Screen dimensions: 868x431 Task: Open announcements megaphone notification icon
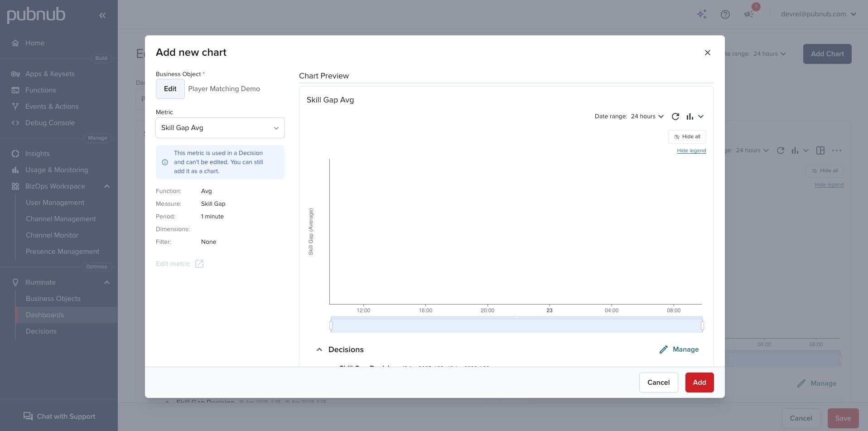click(x=749, y=15)
